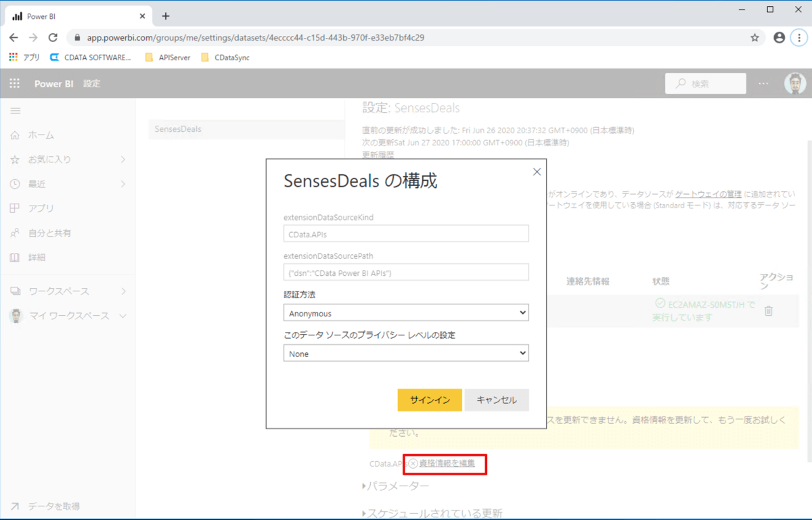
Task: Expand the お気に入り chevron arrow
Action: [123, 160]
